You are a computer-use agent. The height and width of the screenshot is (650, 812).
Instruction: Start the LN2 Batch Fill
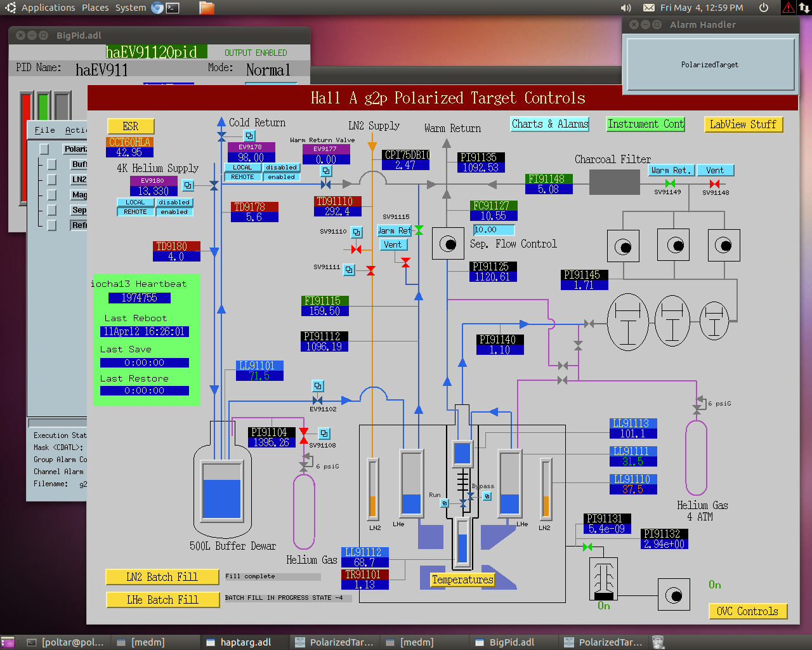pos(162,577)
